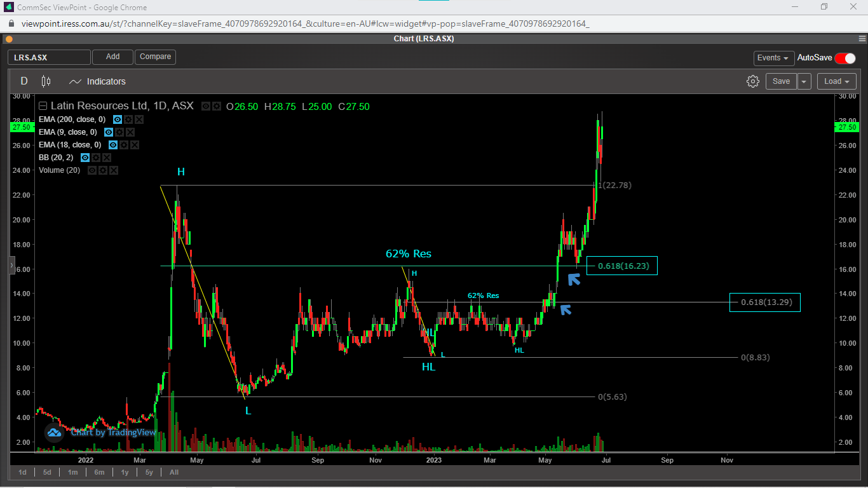Click the yellow trend line from March high
868x488 pixels.
point(203,292)
